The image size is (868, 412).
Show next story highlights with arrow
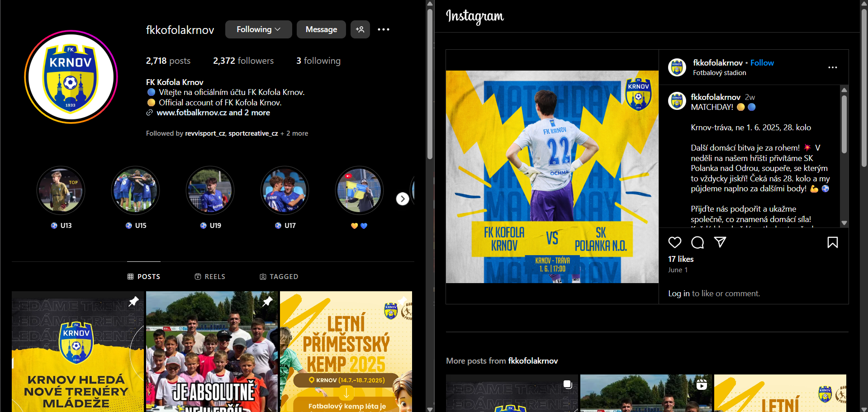click(403, 199)
